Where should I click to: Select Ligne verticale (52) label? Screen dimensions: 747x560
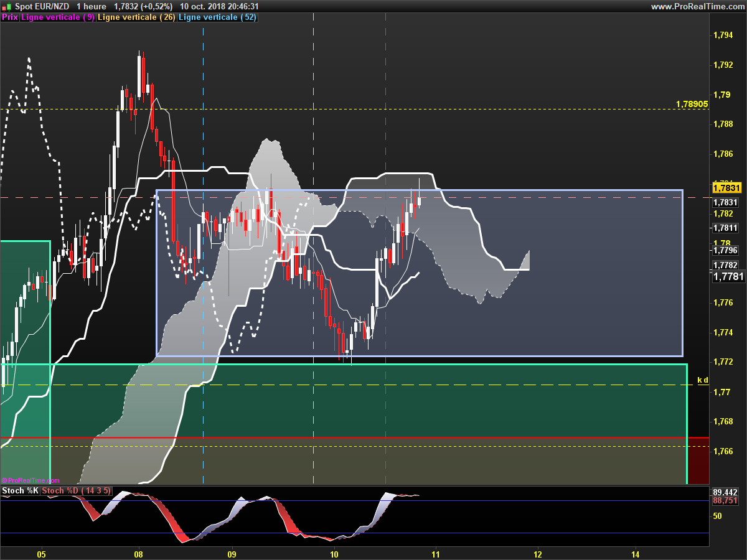(x=217, y=17)
